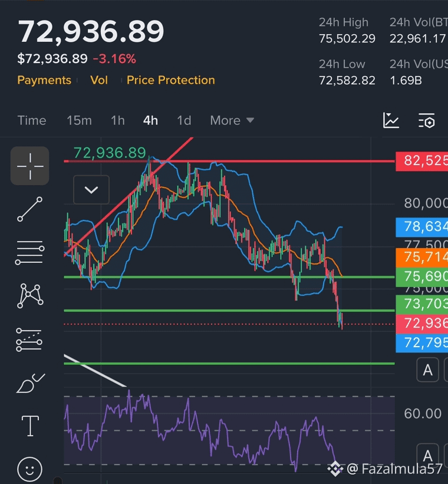The width and height of the screenshot is (448, 484).
Task: Select the trend line drawing tool
Action: [29, 209]
